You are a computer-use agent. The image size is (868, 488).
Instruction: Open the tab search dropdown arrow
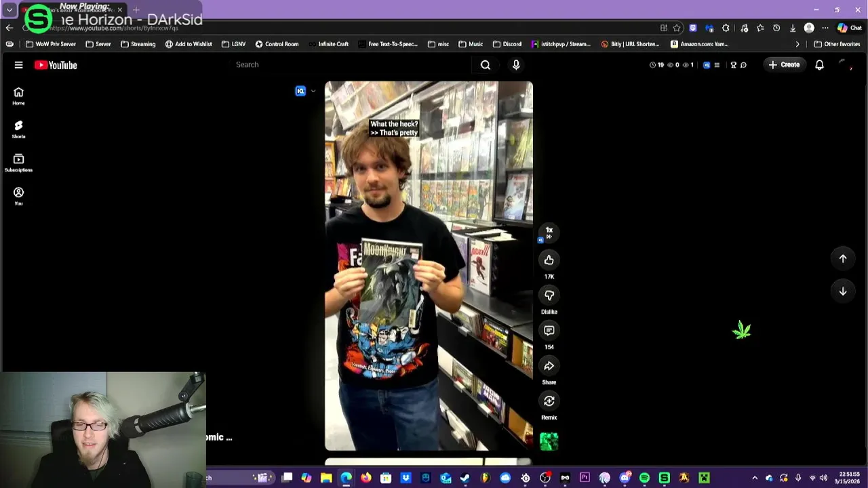click(9, 9)
